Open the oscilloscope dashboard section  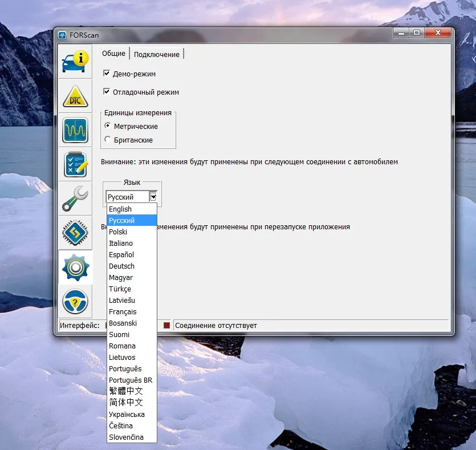pyautogui.click(x=75, y=131)
